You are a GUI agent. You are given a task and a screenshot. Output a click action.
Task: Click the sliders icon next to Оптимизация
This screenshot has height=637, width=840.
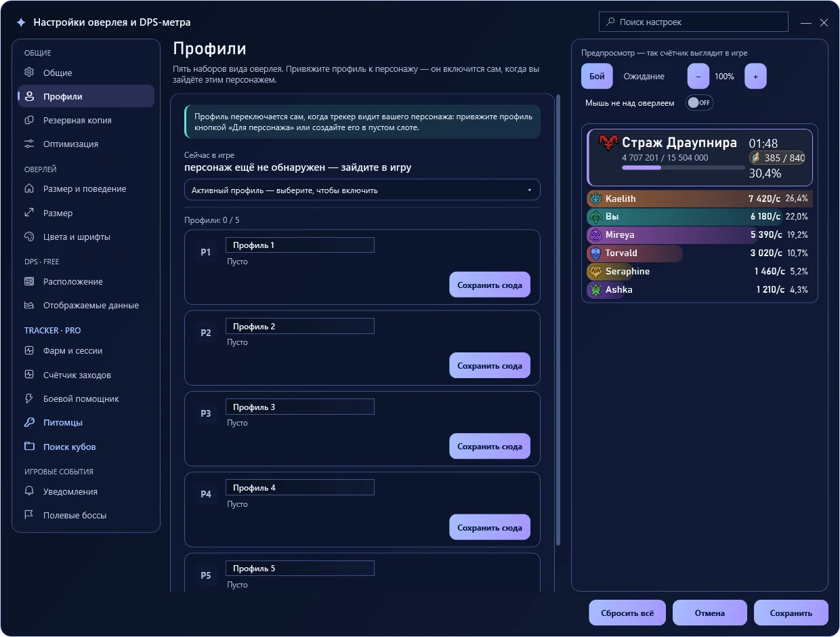(x=29, y=144)
